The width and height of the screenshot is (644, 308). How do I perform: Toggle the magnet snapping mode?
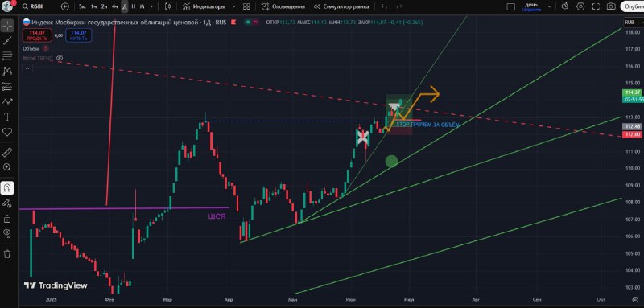click(7, 188)
